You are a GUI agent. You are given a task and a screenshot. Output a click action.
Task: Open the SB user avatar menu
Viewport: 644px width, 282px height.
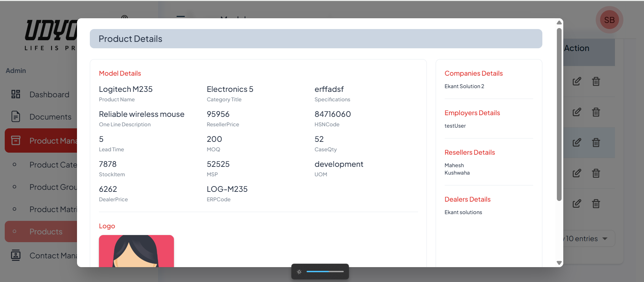(x=609, y=20)
